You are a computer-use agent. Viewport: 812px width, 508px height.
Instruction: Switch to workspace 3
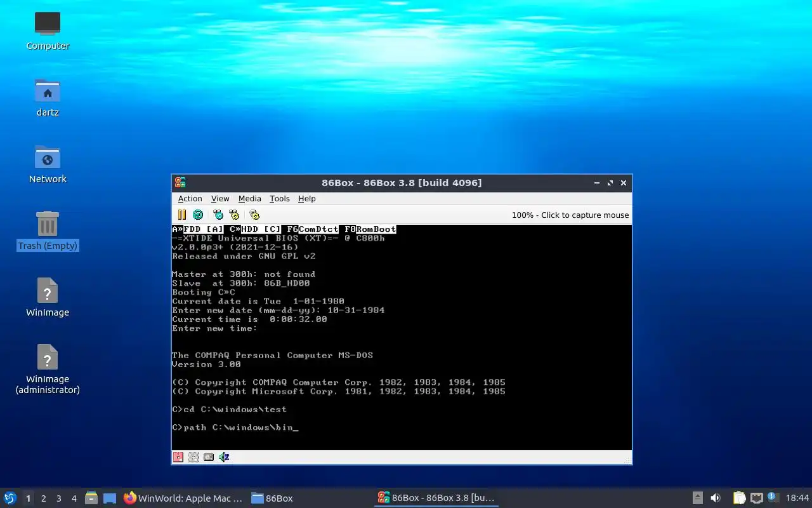(x=58, y=498)
